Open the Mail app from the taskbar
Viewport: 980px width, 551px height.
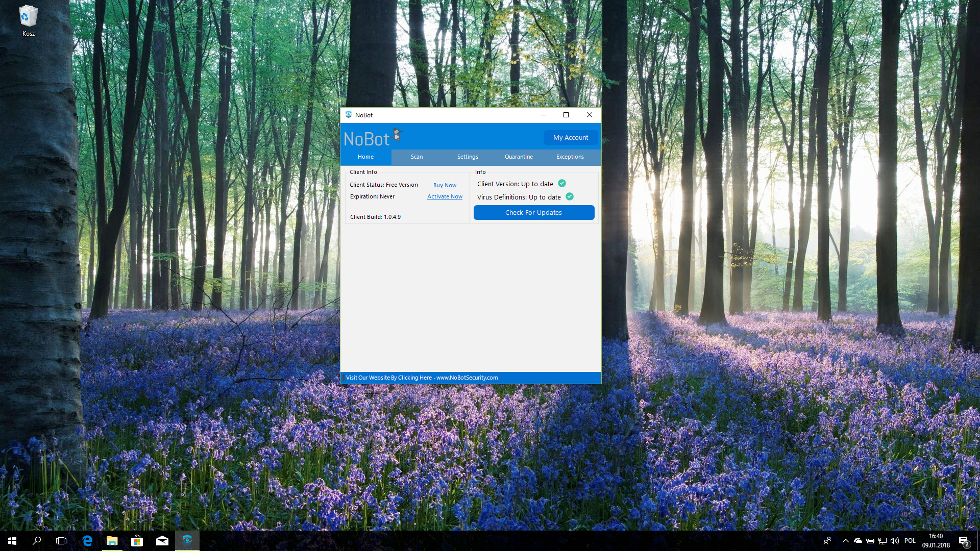pyautogui.click(x=162, y=541)
